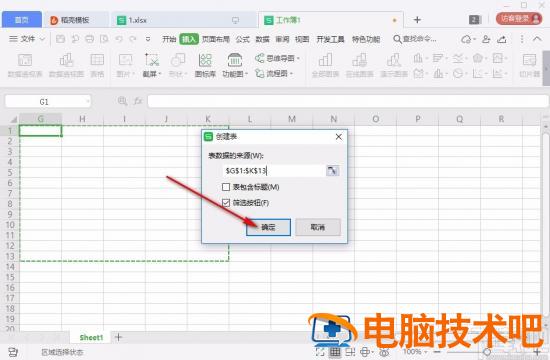Click the fullscreen icon in status bar
This screenshot has width=550, height=360.
tap(320, 352)
